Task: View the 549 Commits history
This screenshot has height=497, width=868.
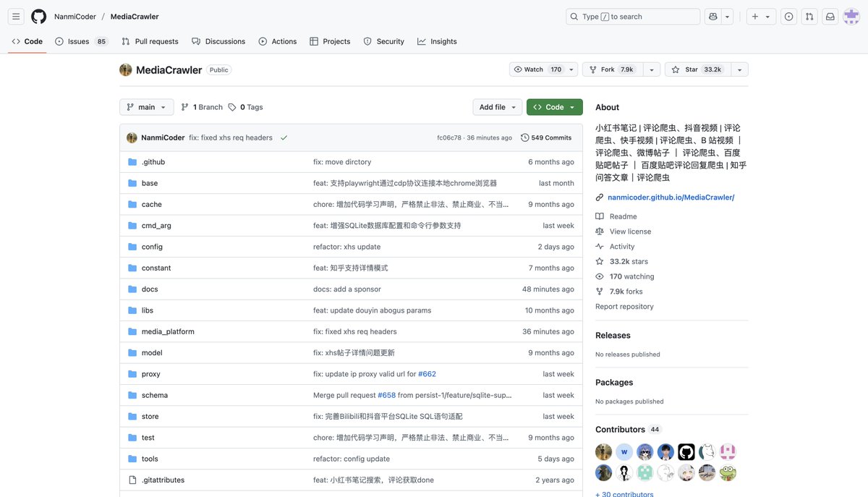Action: point(546,137)
